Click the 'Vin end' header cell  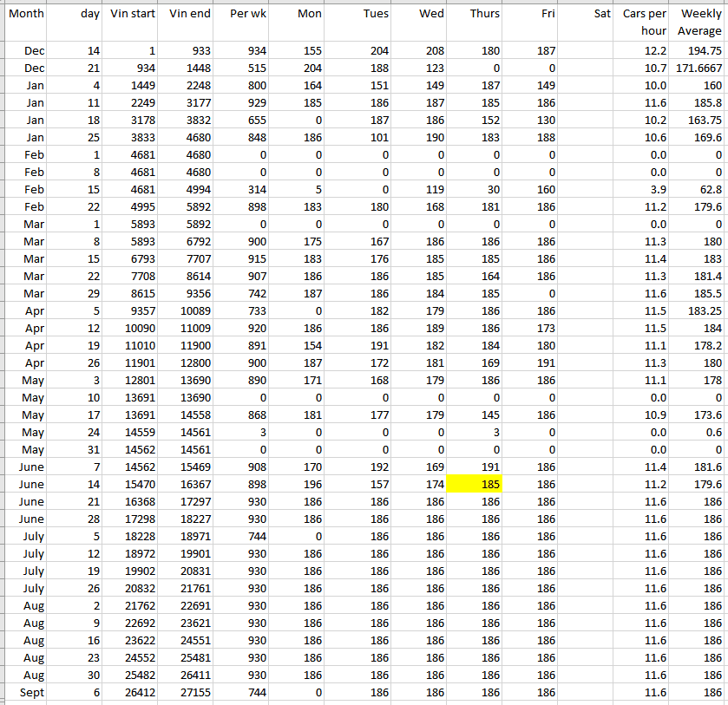pos(188,23)
